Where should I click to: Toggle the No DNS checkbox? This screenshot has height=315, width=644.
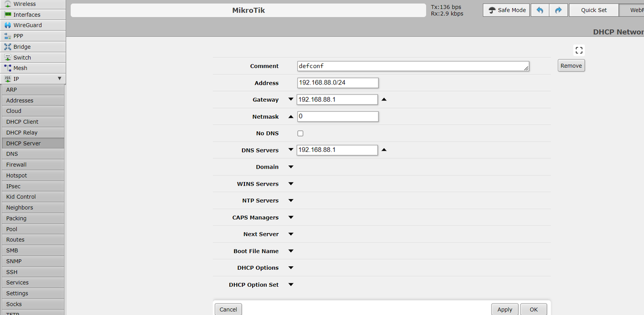click(300, 133)
